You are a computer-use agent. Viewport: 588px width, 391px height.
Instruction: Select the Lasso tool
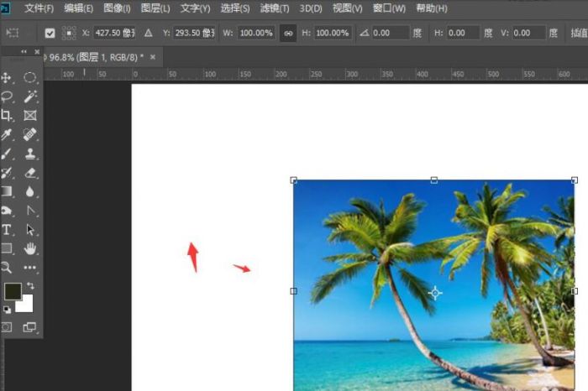(7, 96)
